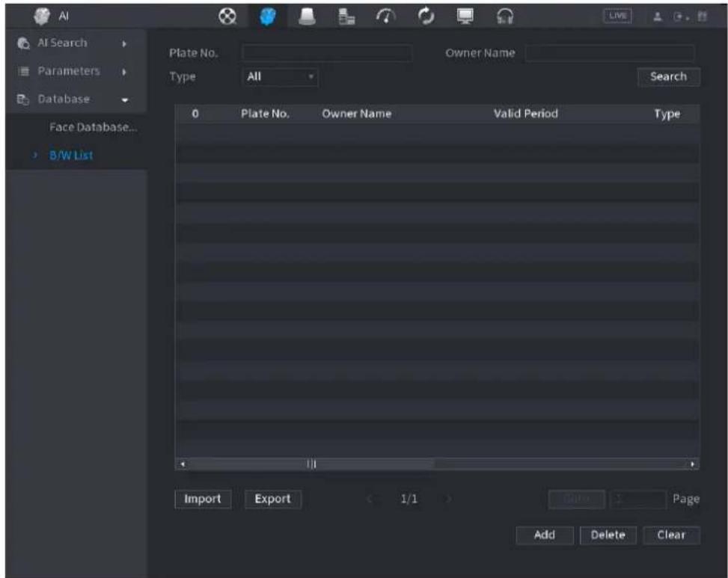Select B/W List menu item
The width and height of the screenshot is (728, 578).
(71, 156)
